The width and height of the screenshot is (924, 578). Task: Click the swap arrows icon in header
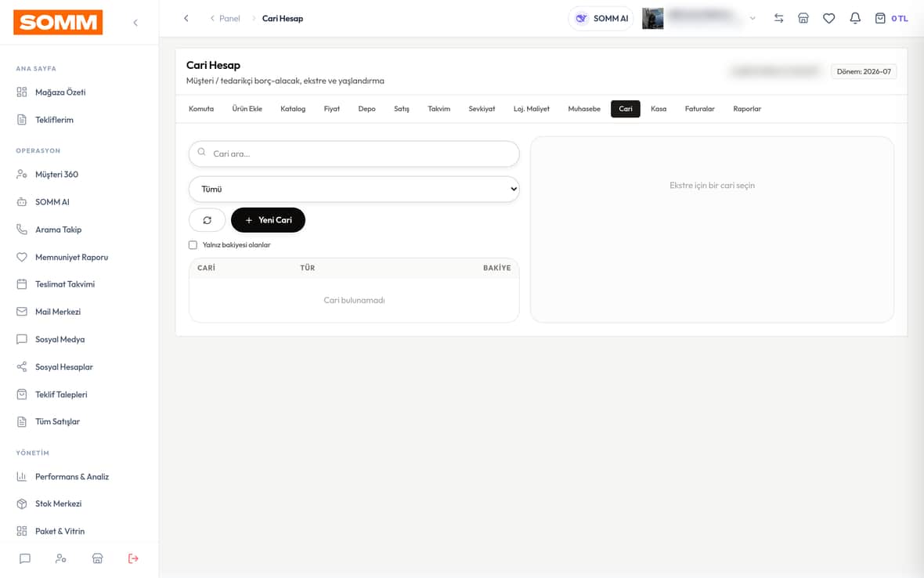[778, 18]
